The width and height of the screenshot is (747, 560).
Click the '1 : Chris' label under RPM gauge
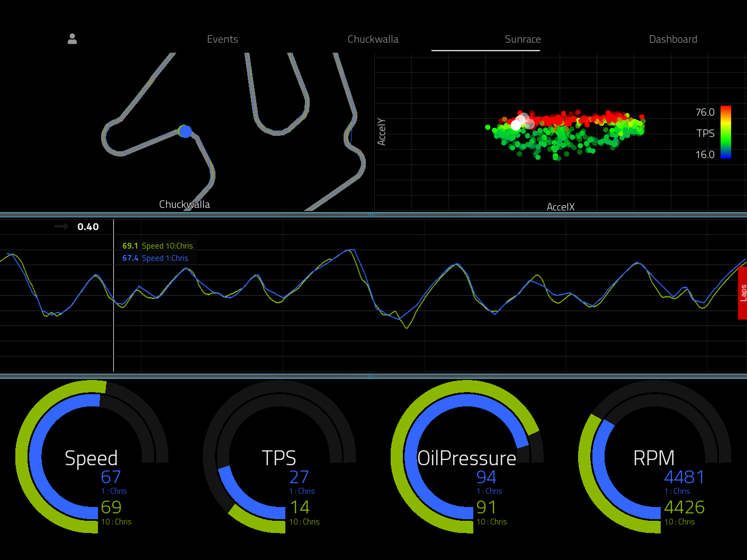677,491
